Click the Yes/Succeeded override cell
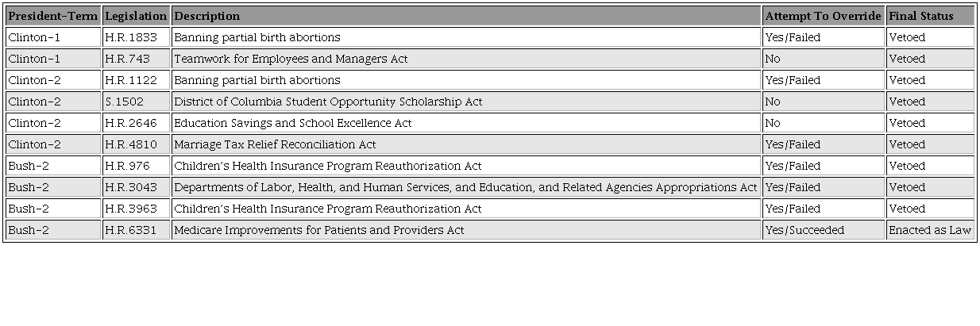Viewport: 980px width, 326px height. [x=804, y=230]
